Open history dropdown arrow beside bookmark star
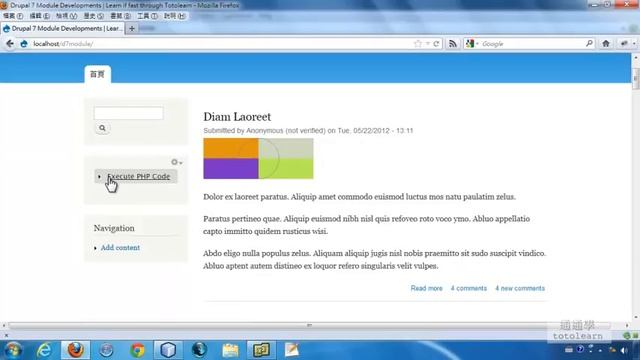640x360 pixels. point(427,44)
